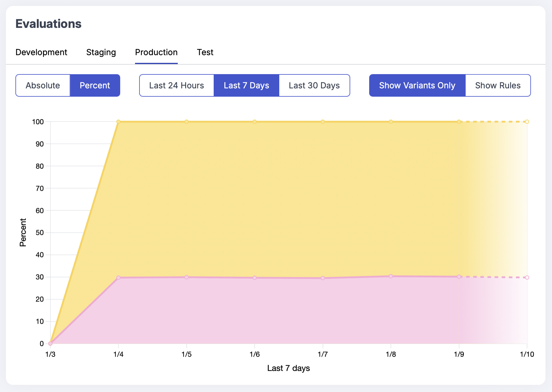Viewport: 552px width, 392px height.
Task: Click pink data point at 1/5
Action: pyautogui.click(x=187, y=277)
